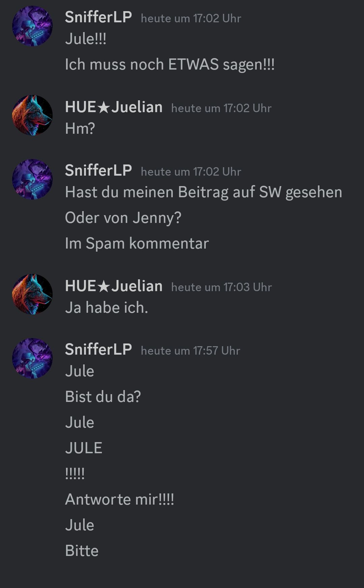Viewport: 364px width, 588px height.
Task: Select the message "Oder von Jenny?"
Action: [123, 218]
